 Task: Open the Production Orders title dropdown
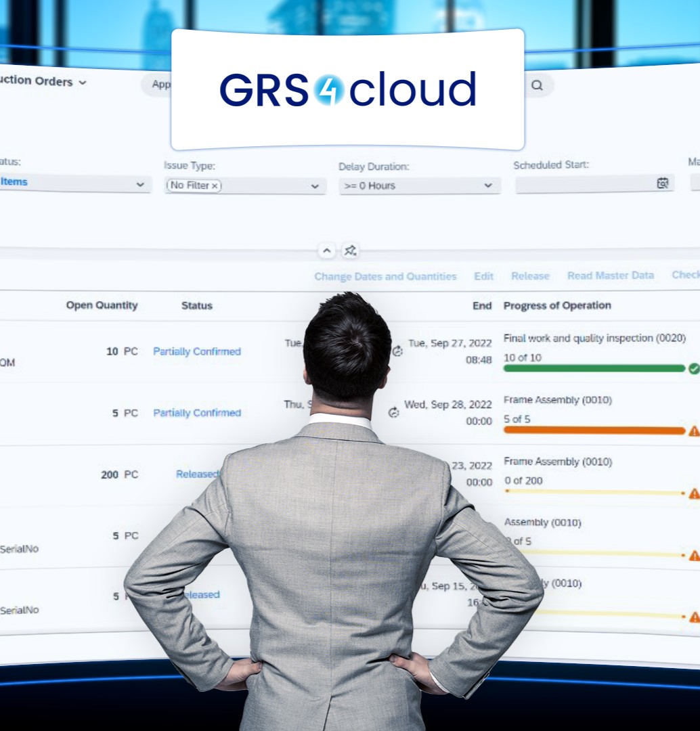point(83,83)
